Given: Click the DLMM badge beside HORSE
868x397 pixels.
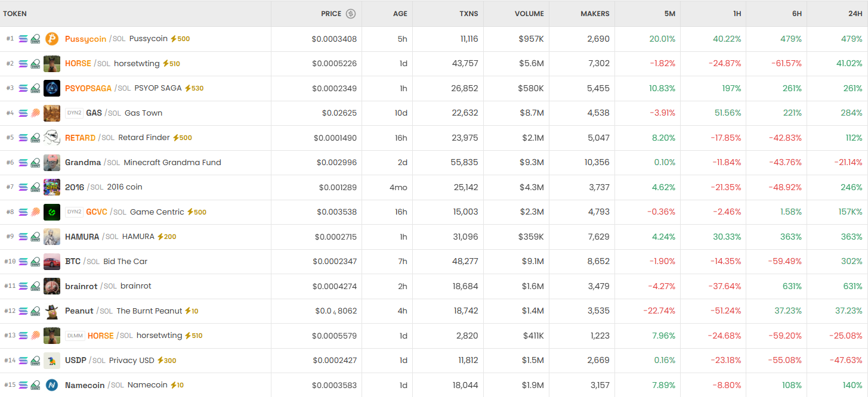Looking at the screenshot, I should [75, 336].
